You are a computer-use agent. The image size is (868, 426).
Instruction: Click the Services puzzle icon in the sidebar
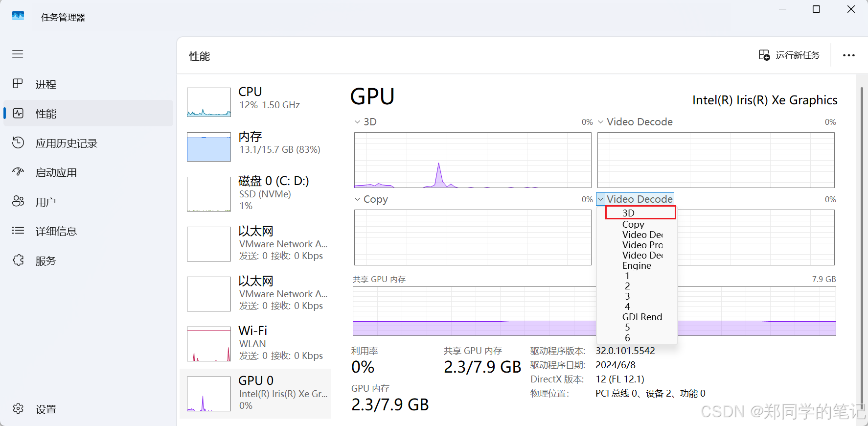18,260
